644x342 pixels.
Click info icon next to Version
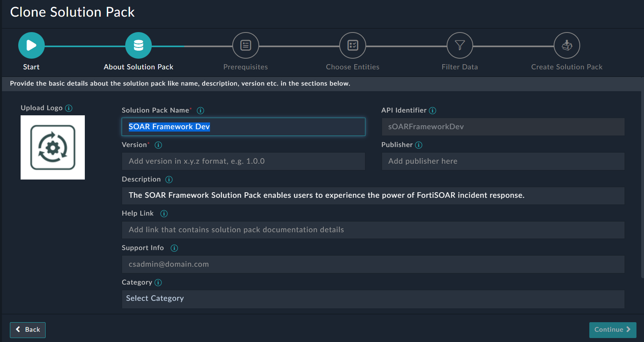point(158,145)
